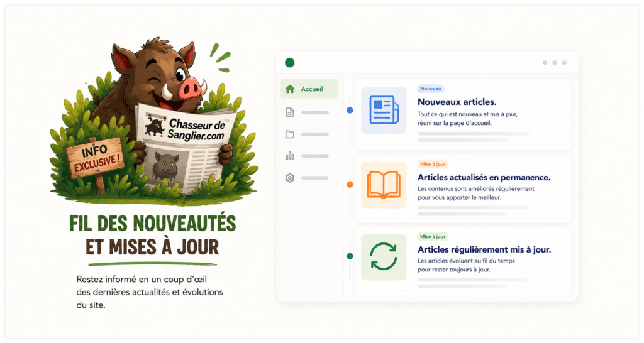
Task: Click the orange "Mise à jour" badge
Action: pos(433,164)
